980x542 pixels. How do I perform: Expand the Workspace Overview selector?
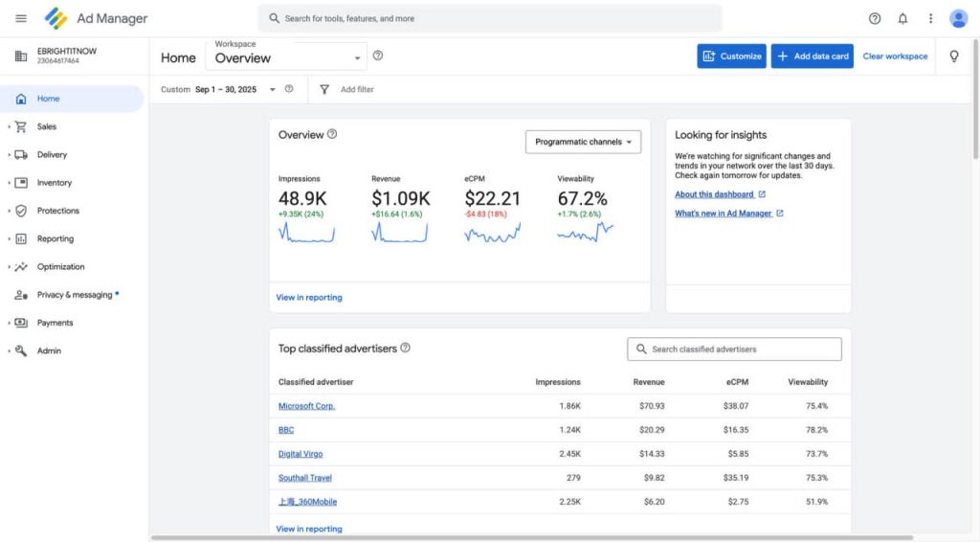(x=286, y=57)
